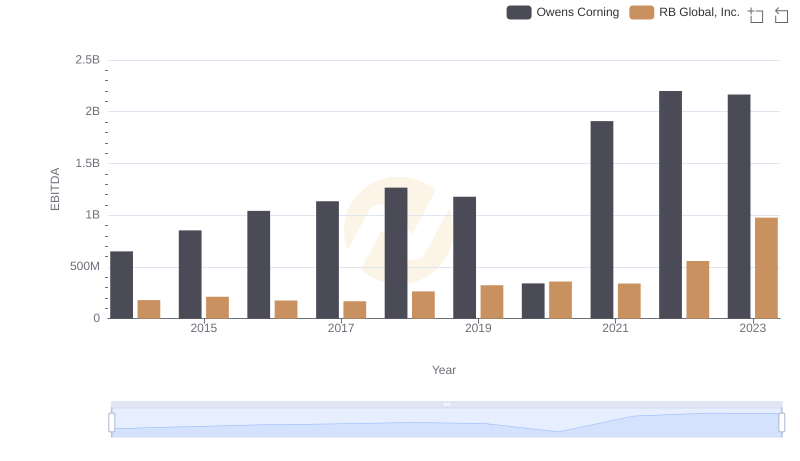Image resolution: width=800 pixels, height=461 pixels.
Task: Click the 2015 x-axis label
Action: [204, 328]
